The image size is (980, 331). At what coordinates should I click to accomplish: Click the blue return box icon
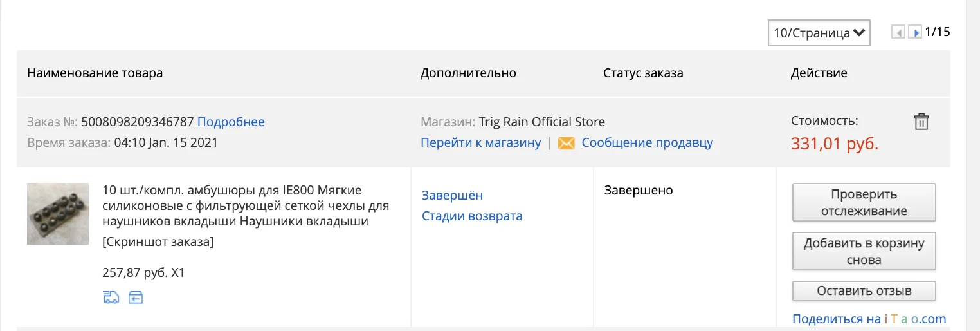pos(135,297)
